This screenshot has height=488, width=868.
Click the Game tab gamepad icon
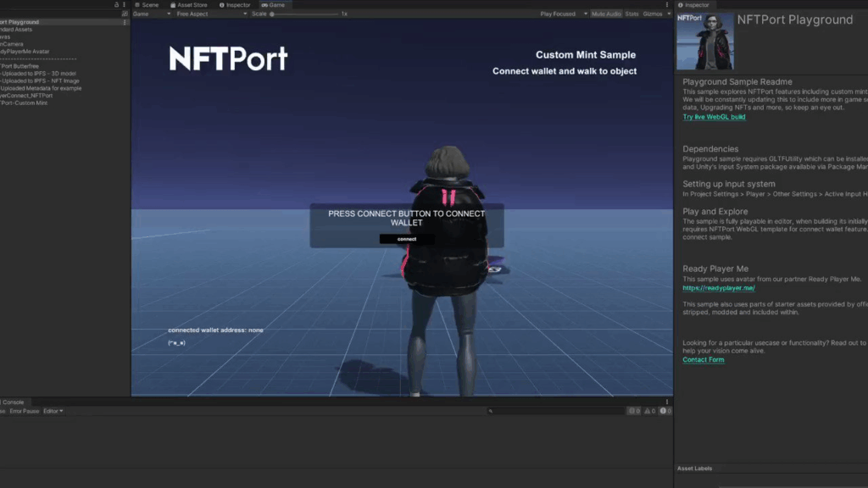[x=264, y=5]
